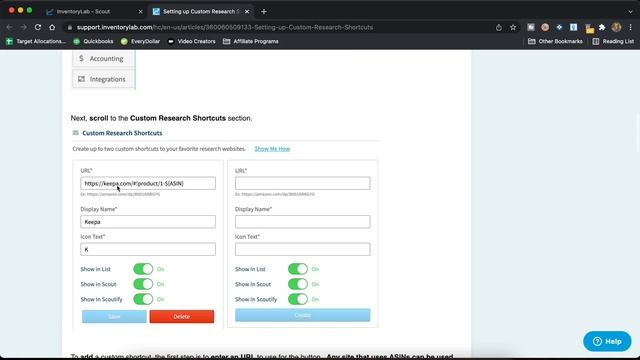This screenshot has width=640, height=360.
Task: Click the share icon in address bar
Action: (499, 27)
